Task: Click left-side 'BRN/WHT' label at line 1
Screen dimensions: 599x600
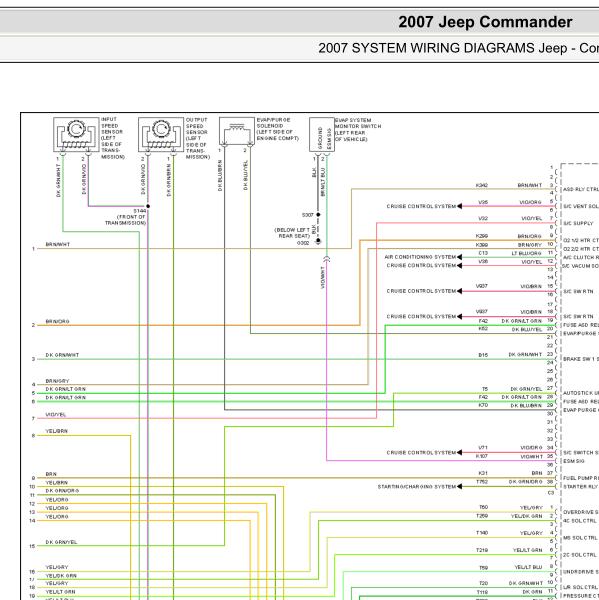Action: click(x=58, y=245)
